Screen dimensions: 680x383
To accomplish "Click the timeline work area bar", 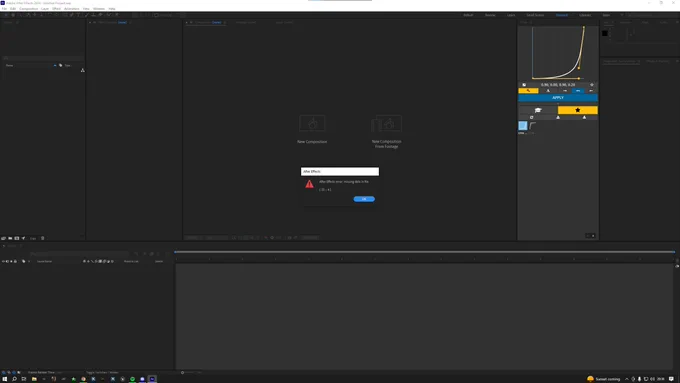I will pos(425,252).
